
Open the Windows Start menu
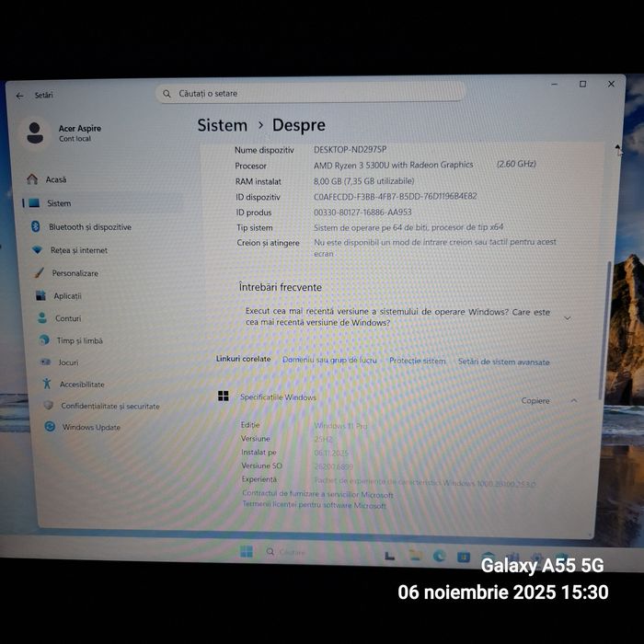(x=247, y=552)
